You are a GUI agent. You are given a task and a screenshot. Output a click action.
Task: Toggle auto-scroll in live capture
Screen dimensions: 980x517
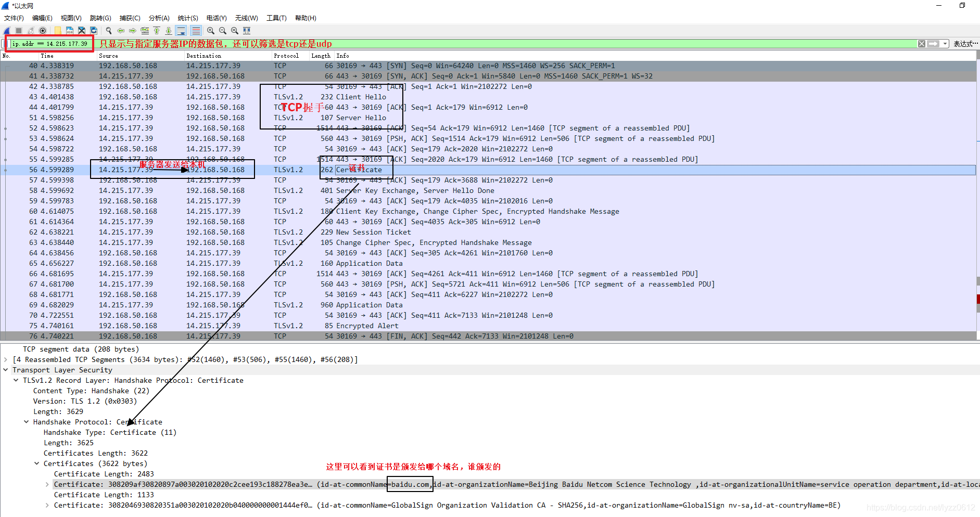pos(181,30)
